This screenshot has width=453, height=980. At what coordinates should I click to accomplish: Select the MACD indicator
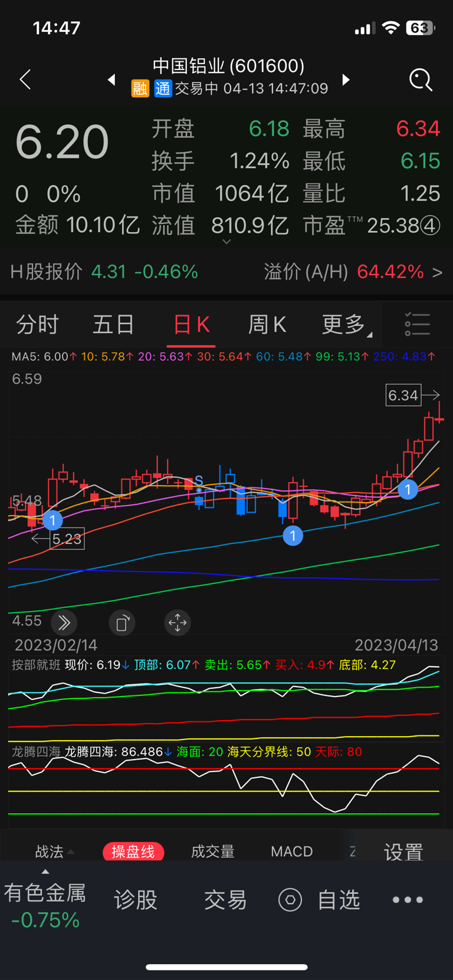point(292,852)
